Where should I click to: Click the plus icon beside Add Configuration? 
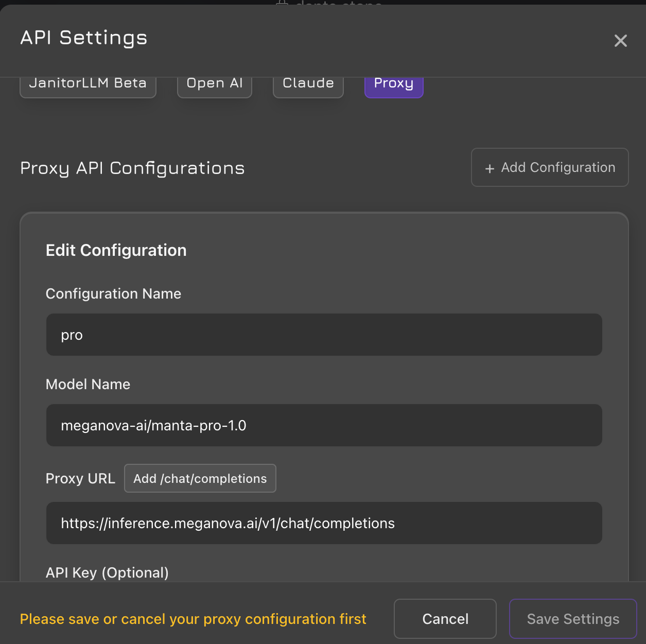pos(490,168)
